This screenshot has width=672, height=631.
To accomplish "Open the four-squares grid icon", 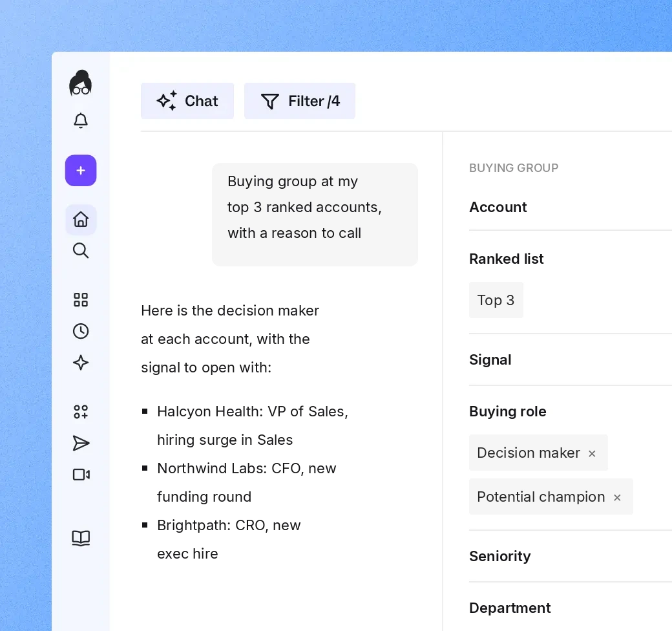I will point(81,299).
